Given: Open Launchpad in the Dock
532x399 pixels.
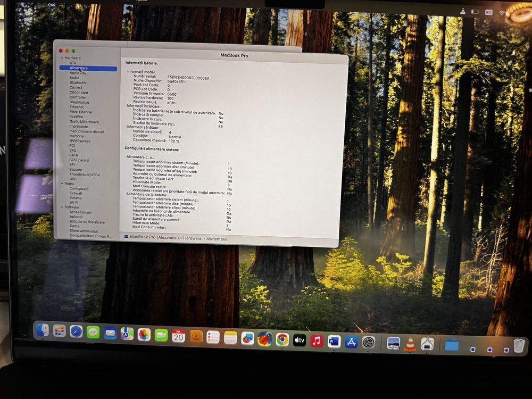Looking at the screenshot, I should [60, 331].
